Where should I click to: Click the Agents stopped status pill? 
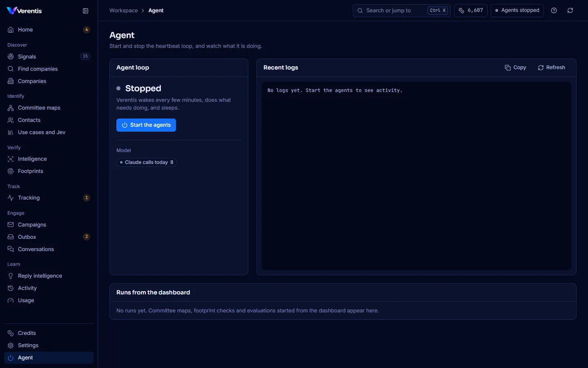(517, 11)
